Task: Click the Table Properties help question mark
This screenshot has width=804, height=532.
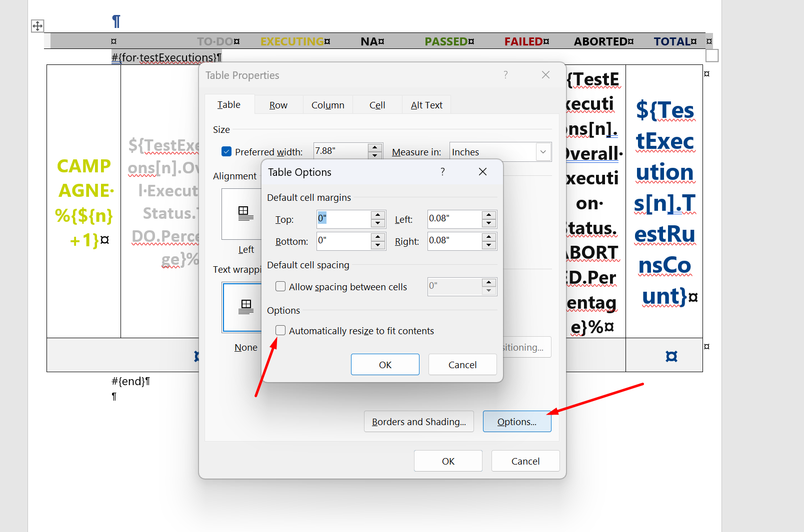Action: (x=505, y=75)
